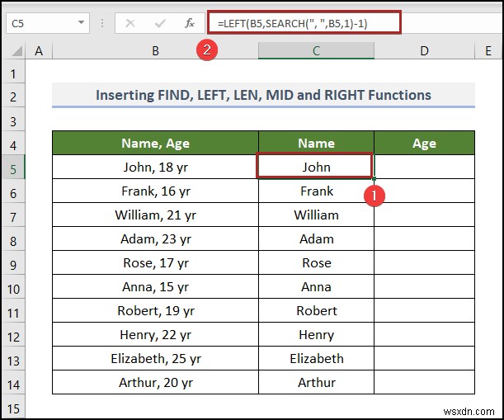Click the Enter checkmark formula icon
Image resolution: width=504 pixels, height=420 pixels.
click(160, 23)
